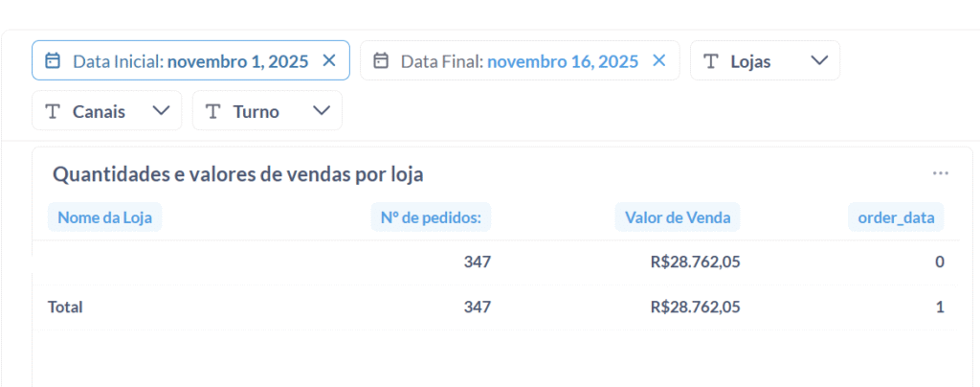980x387 pixels.
Task: Remove the Data Final date filter
Action: click(x=658, y=60)
